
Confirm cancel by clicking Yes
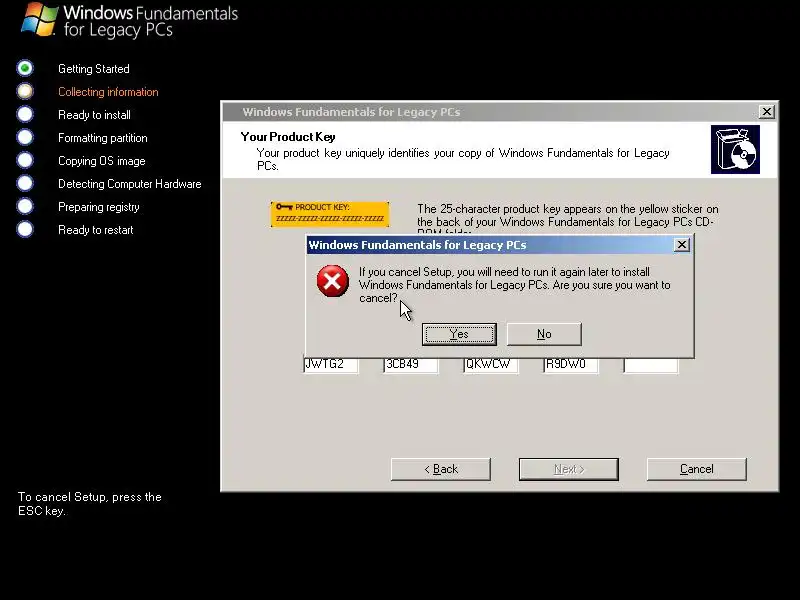point(459,334)
